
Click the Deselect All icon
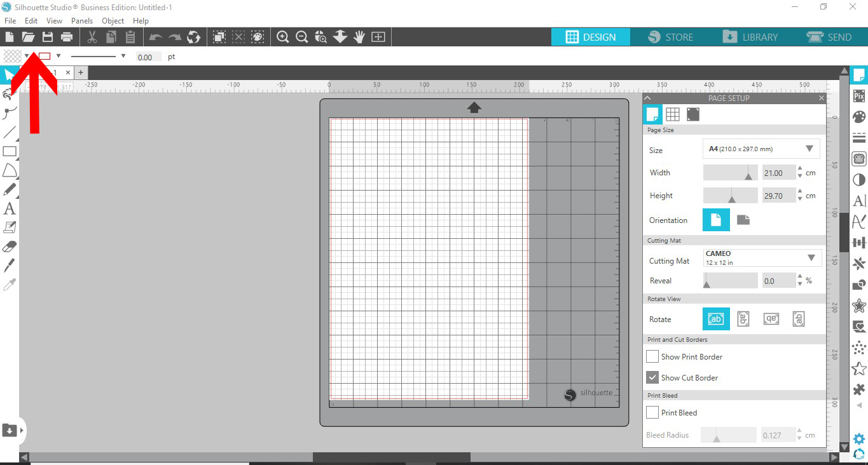238,37
